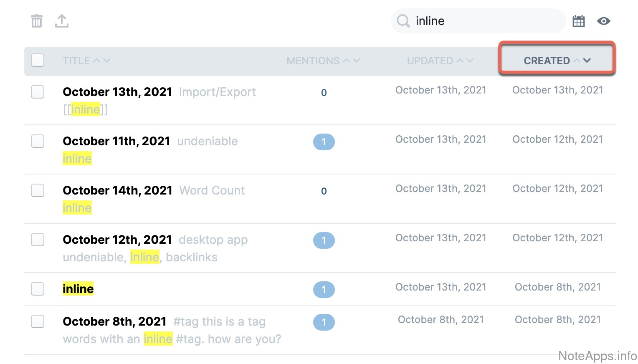Viewport: 638px width, 364px height.
Task: Open the inline page title link
Action: 78,289
